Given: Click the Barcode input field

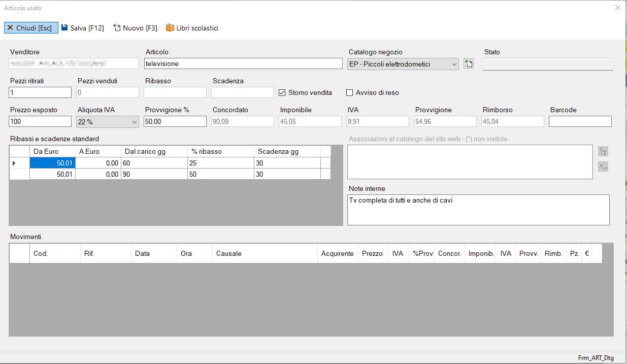Looking at the screenshot, I should pos(580,121).
